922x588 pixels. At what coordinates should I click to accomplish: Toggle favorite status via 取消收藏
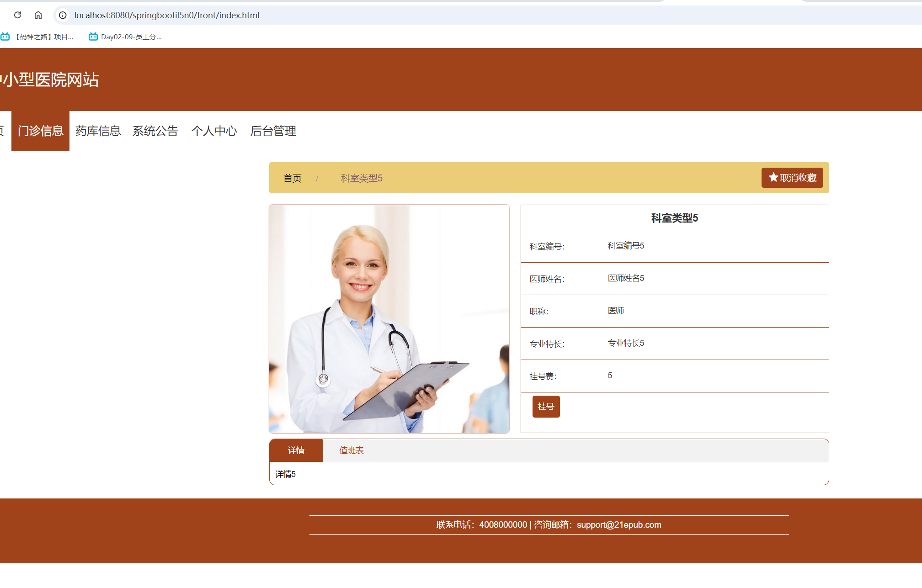(x=792, y=177)
